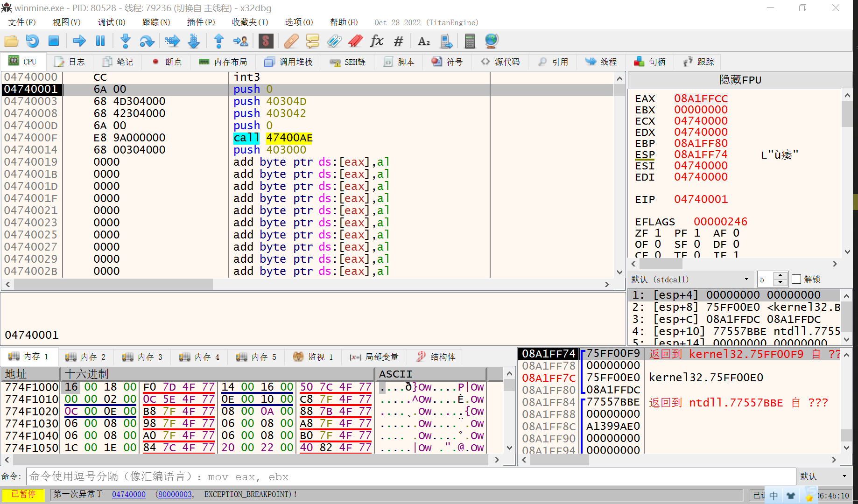Screen dimensions: 858x504
Task: Restart the debugged program
Action: click(32, 41)
